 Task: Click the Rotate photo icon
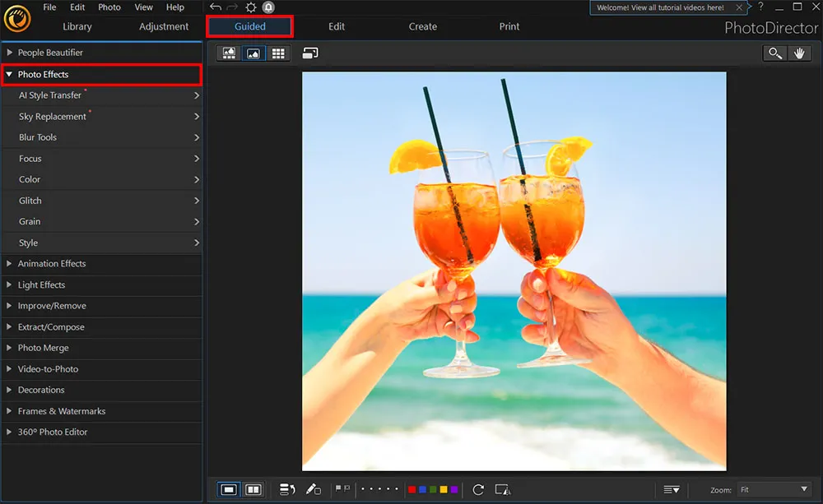pos(477,489)
